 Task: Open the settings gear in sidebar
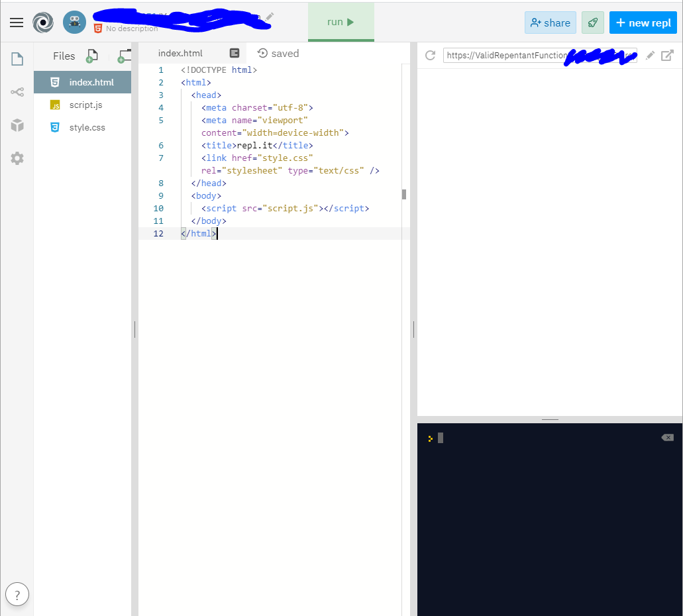pyautogui.click(x=17, y=158)
